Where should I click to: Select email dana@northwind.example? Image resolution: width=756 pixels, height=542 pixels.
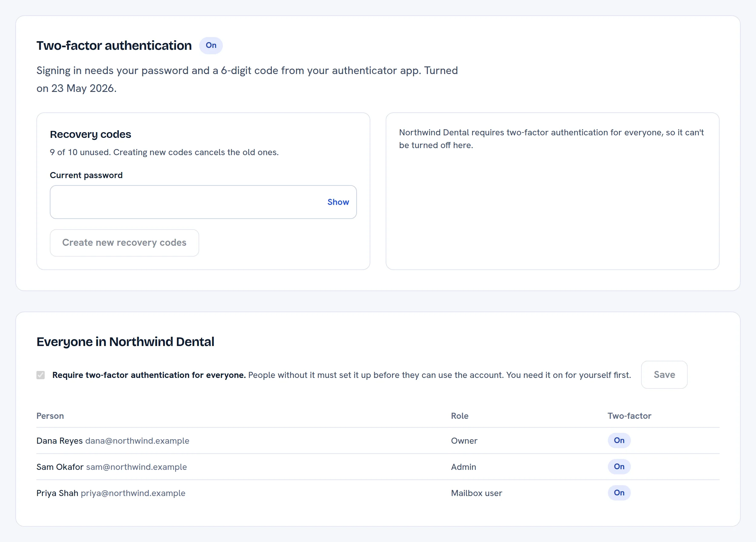tap(137, 441)
